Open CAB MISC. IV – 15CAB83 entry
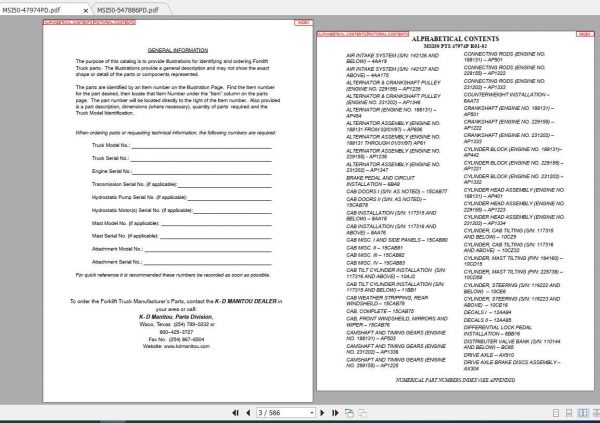This screenshot has width=600, height=423. click(376, 263)
